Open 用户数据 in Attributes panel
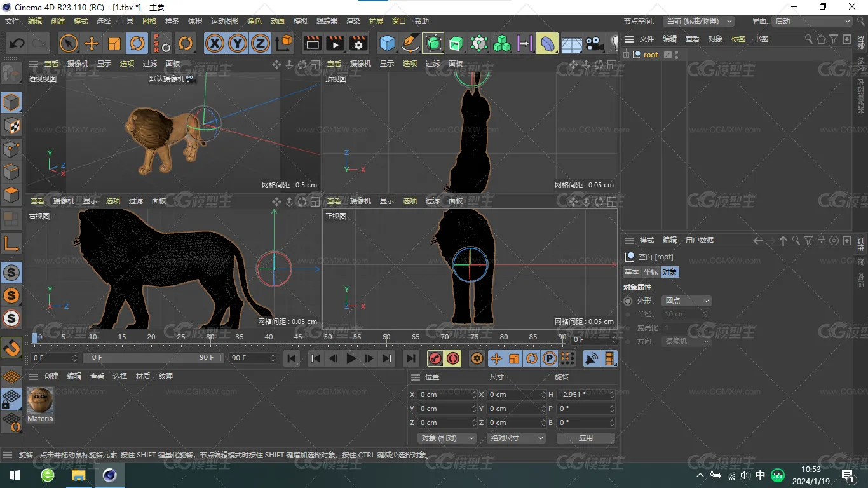This screenshot has width=868, height=488. click(x=700, y=240)
